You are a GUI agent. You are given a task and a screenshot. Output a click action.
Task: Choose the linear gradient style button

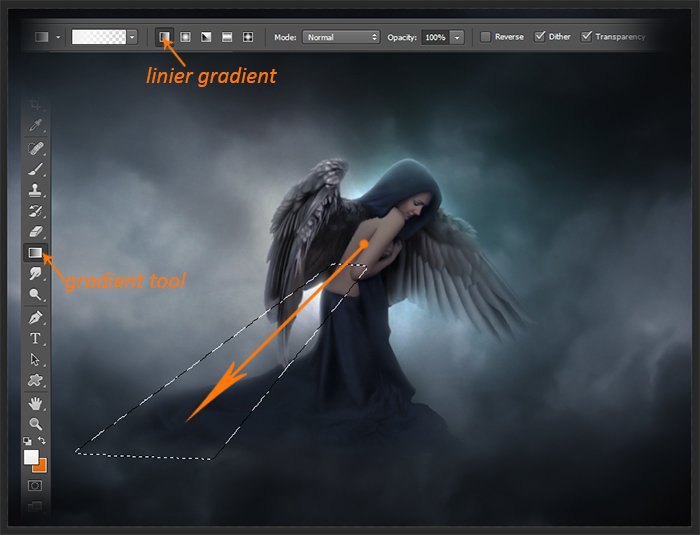164,37
